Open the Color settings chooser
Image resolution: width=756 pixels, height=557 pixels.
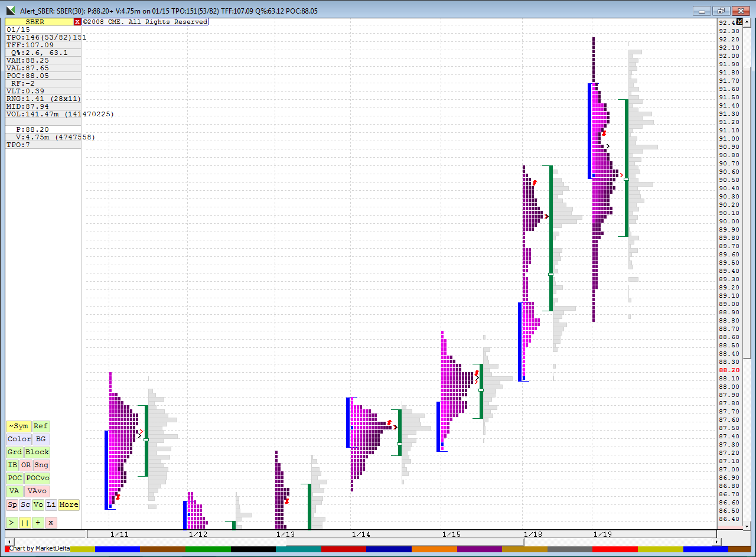click(19, 439)
